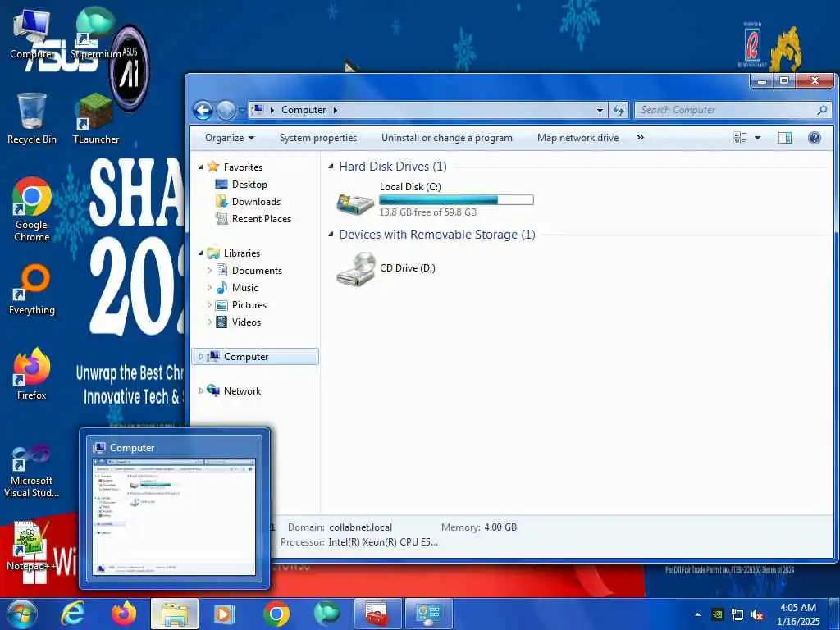Image resolution: width=840 pixels, height=630 pixels.
Task: Open the view options dropdown arrow
Action: pyautogui.click(x=757, y=138)
